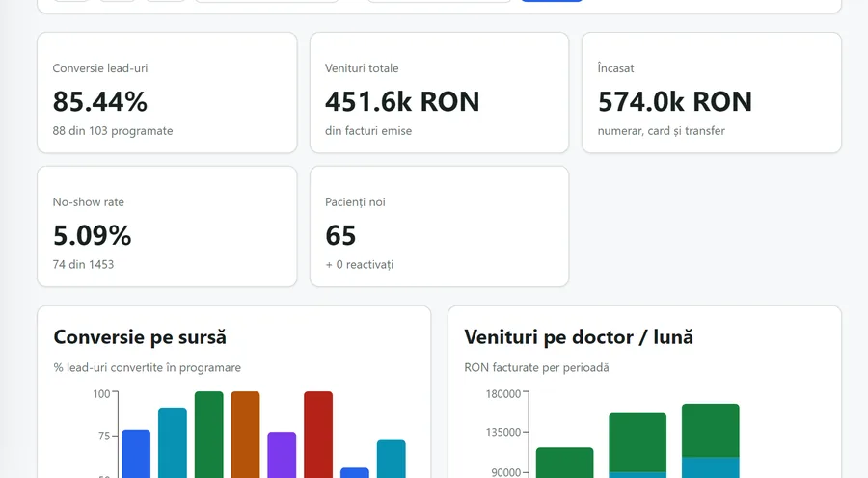Image resolution: width=868 pixels, height=478 pixels.
Task: Click the 451.6k RON value
Action: point(402,102)
